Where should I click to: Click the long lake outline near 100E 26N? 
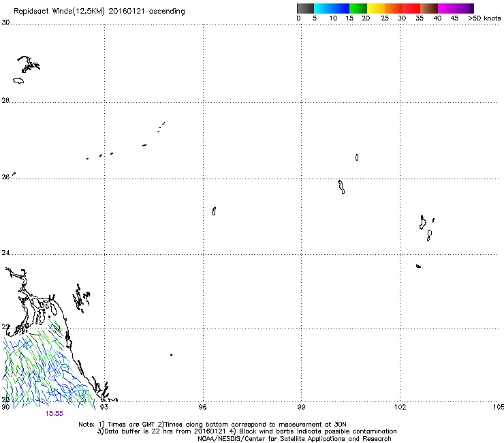pyautogui.click(x=341, y=187)
